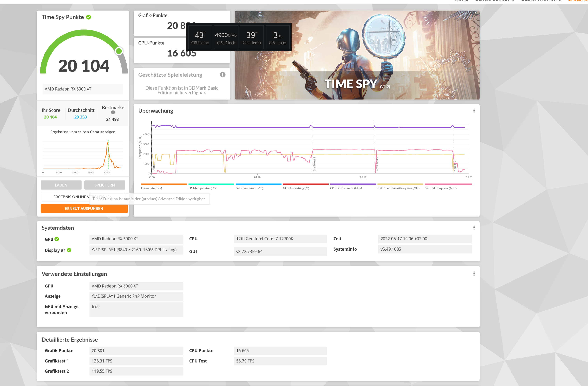
Task: Open the Systemdaten panel options menu
Action: pyautogui.click(x=474, y=228)
